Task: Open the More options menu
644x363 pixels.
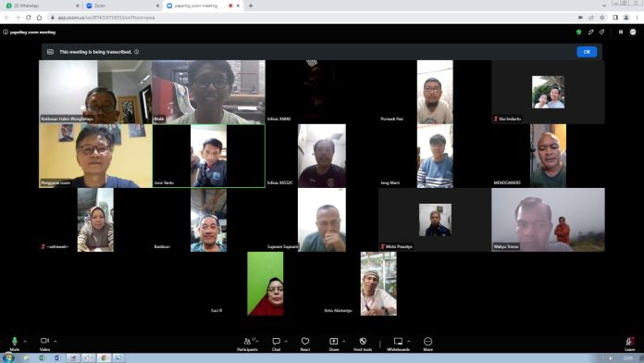Action: (428, 344)
